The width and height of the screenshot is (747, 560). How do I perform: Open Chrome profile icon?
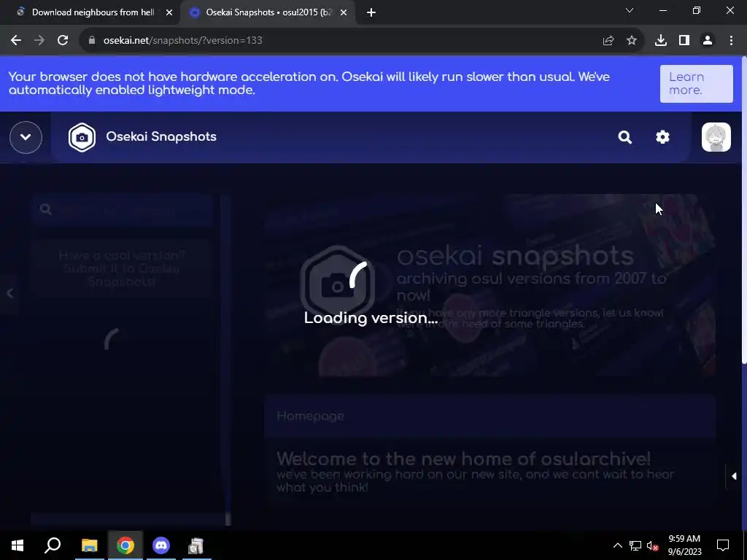pos(708,41)
